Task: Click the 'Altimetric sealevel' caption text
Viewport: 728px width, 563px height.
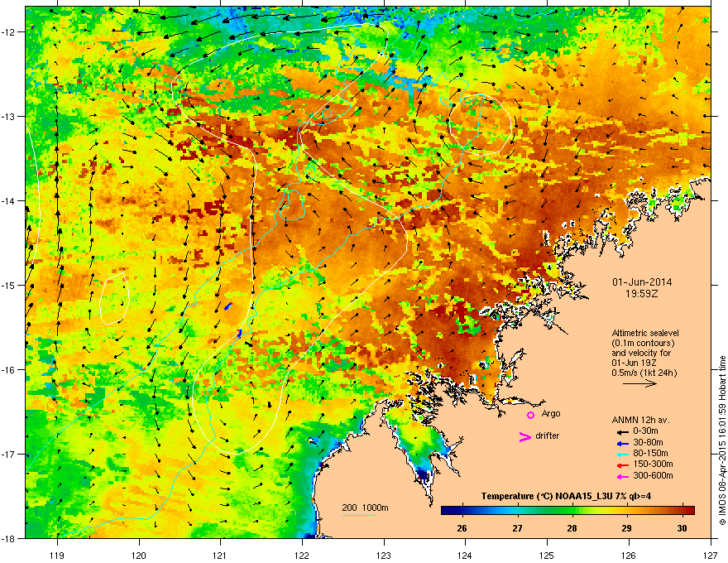Action: tap(645, 333)
